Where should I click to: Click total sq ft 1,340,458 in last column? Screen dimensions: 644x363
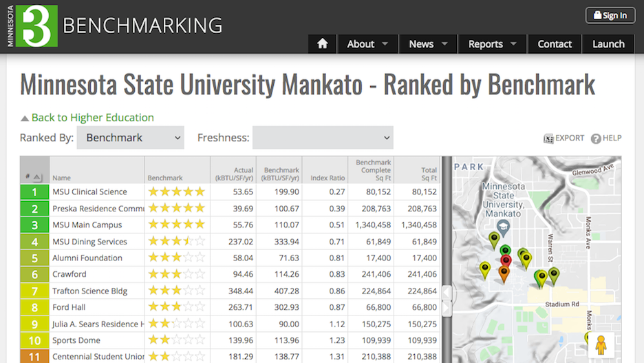tap(419, 225)
